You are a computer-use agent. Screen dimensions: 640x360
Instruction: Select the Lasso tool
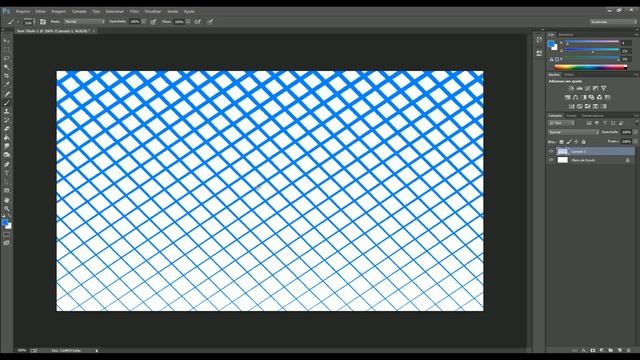(x=7, y=58)
